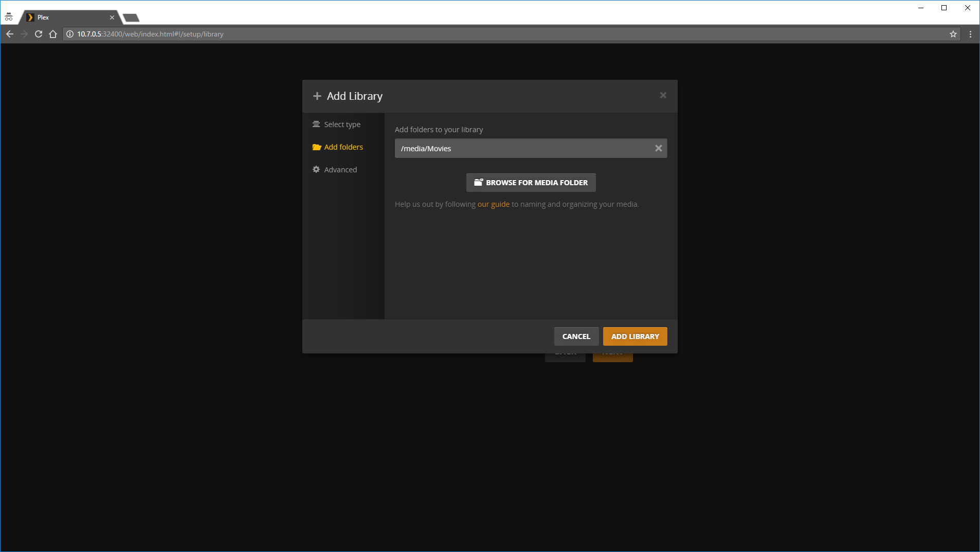The width and height of the screenshot is (980, 552).
Task: Open the browser three-dot menu
Action: click(970, 34)
